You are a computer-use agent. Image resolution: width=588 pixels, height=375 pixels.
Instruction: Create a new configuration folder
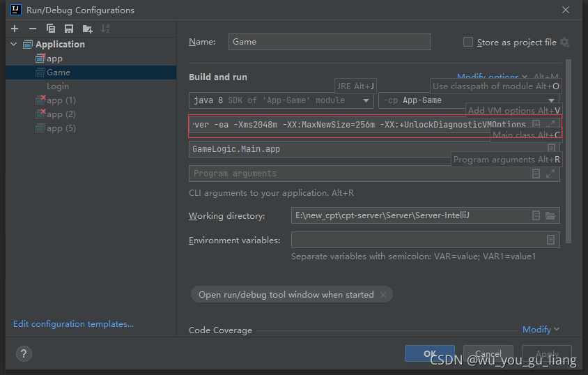(87, 29)
